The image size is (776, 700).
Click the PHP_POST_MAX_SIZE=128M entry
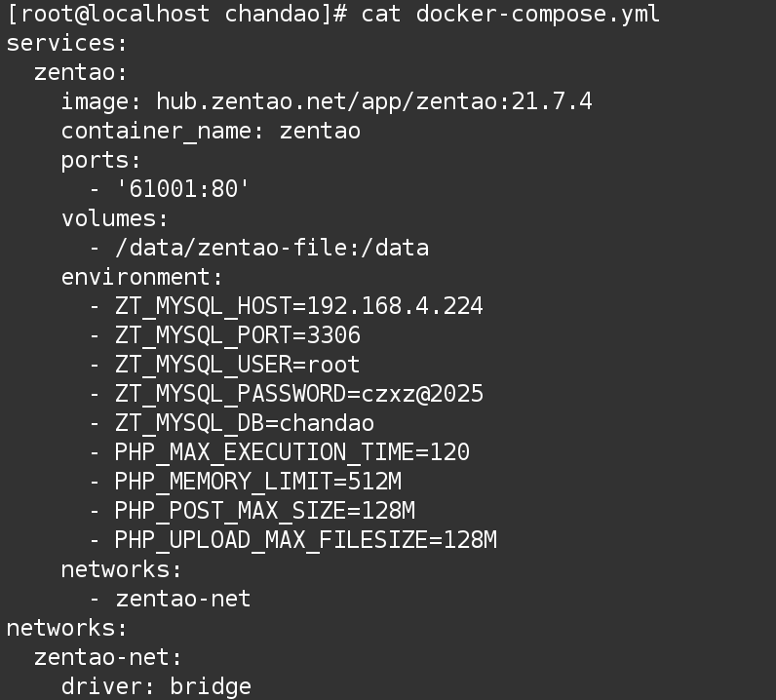265,511
